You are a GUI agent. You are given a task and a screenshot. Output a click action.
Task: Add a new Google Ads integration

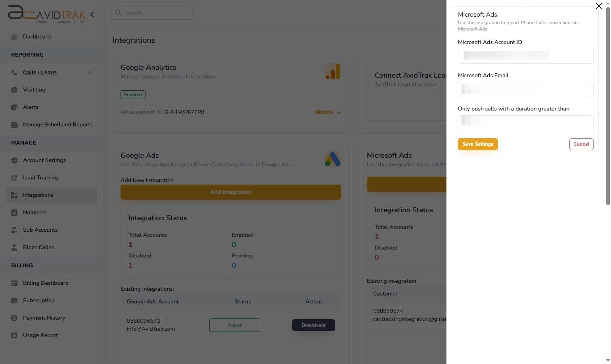coord(231,192)
